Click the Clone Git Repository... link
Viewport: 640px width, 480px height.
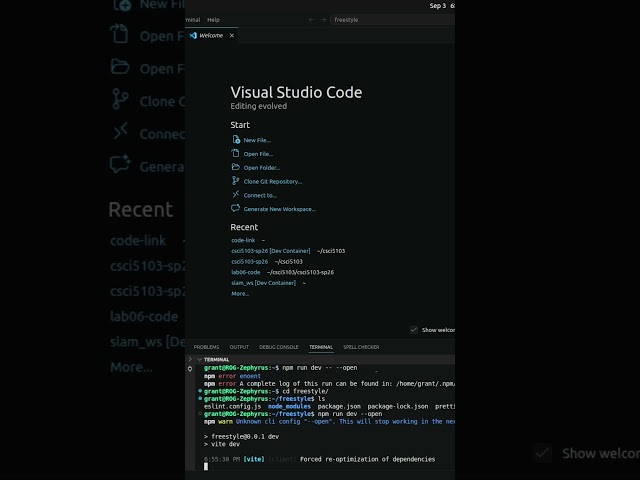click(273, 182)
